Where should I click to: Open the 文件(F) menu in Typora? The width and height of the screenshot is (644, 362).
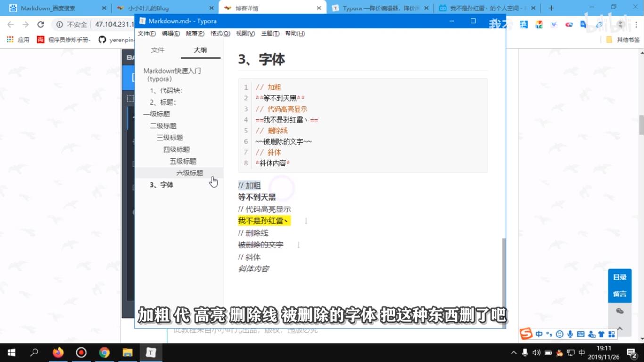[146, 33]
